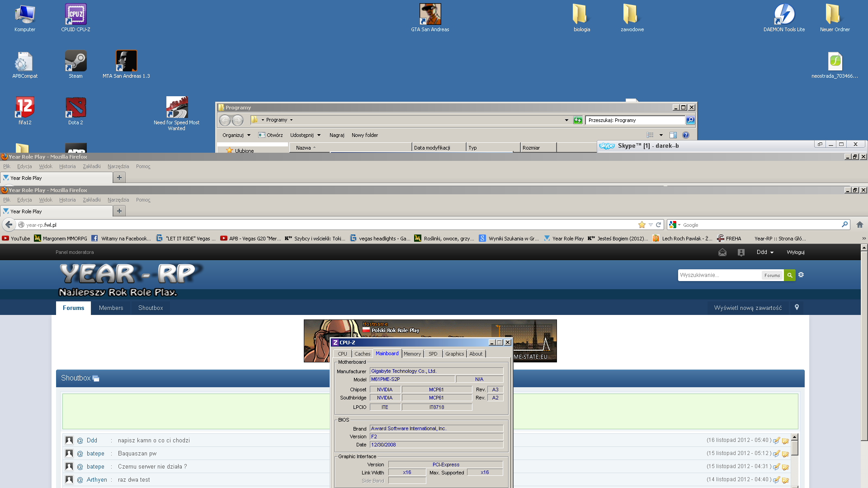Click Wyświetl nową zawartość

coord(748,308)
